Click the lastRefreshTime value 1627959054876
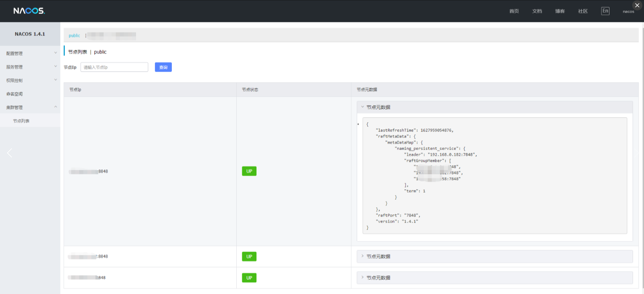This screenshot has height=294, width=644. coord(436,130)
